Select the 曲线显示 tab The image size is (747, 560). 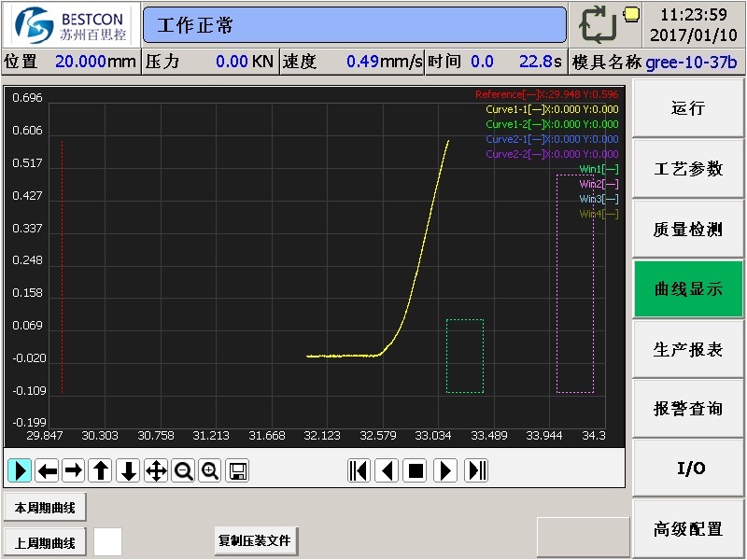pyautogui.click(x=688, y=289)
